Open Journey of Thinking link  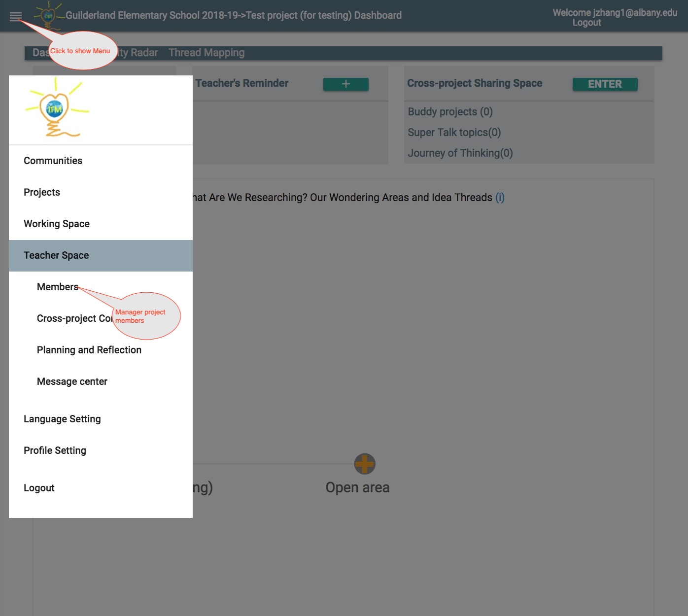coord(460,153)
